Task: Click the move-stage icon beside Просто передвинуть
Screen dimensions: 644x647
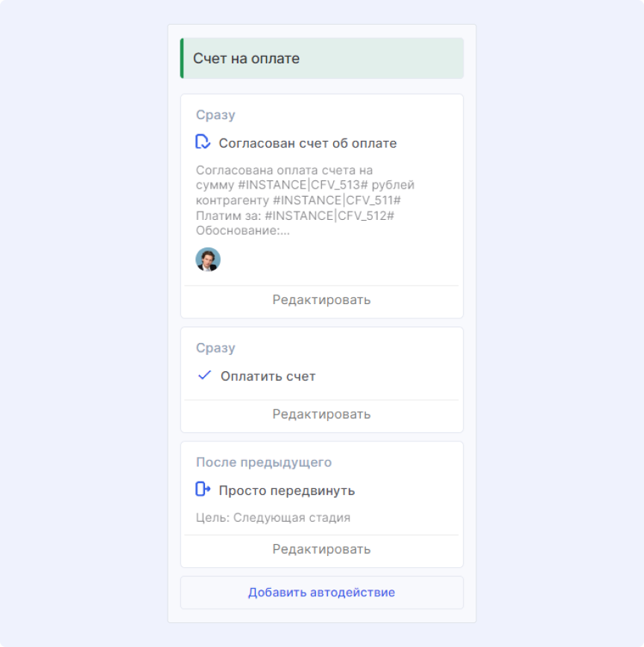Action: tap(203, 490)
